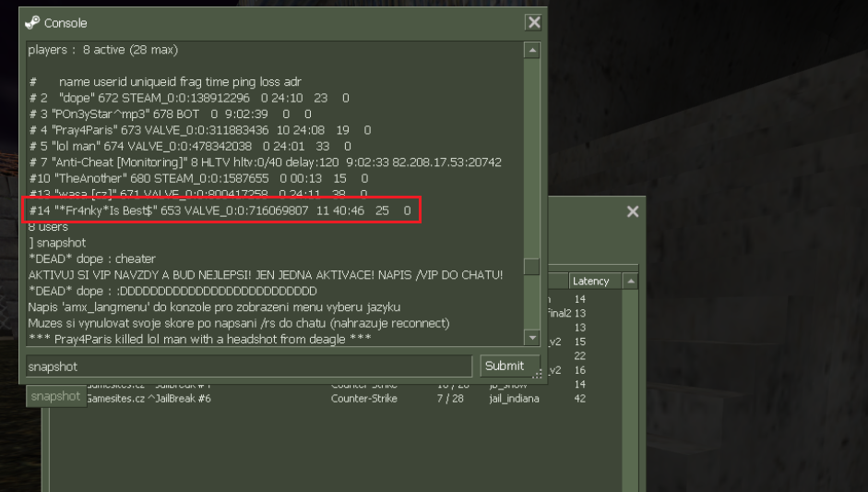This screenshot has height=492, width=868.
Task: Click the console command input field
Action: 248,366
